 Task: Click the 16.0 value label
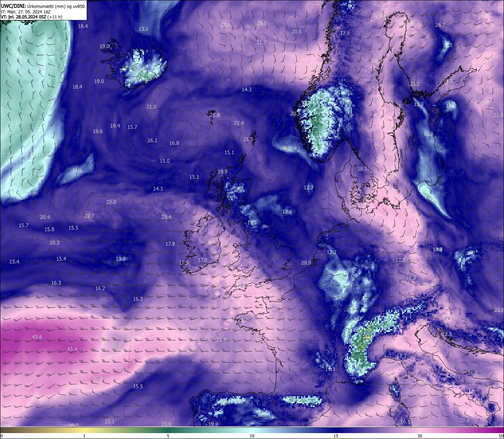[472, 373]
